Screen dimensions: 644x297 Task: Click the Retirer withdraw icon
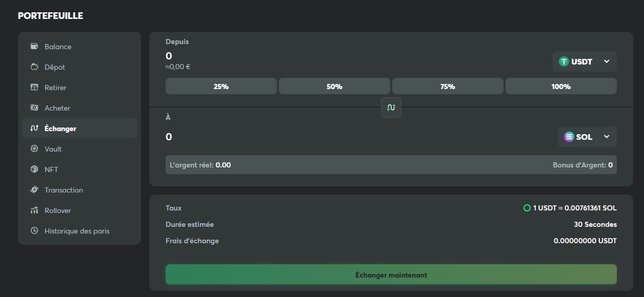(34, 87)
